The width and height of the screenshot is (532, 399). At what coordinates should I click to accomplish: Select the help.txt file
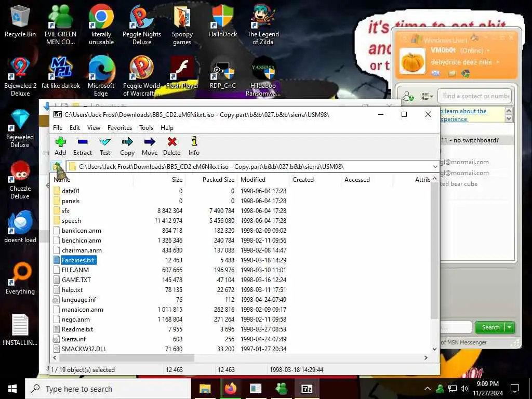coord(72,289)
